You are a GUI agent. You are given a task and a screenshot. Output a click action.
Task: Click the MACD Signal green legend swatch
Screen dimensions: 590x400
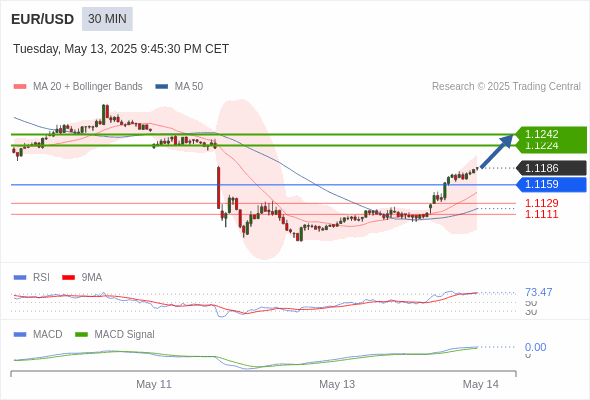click(81, 334)
